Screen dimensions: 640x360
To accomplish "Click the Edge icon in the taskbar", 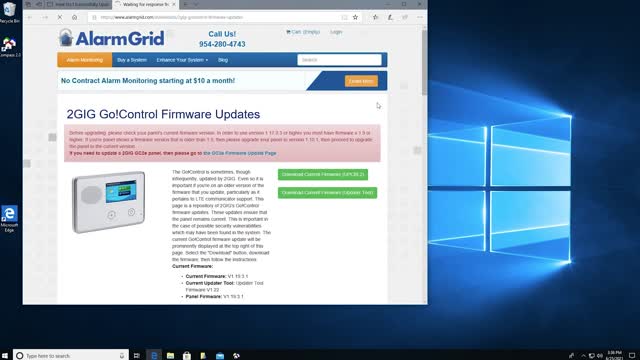I will tap(154, 356).
